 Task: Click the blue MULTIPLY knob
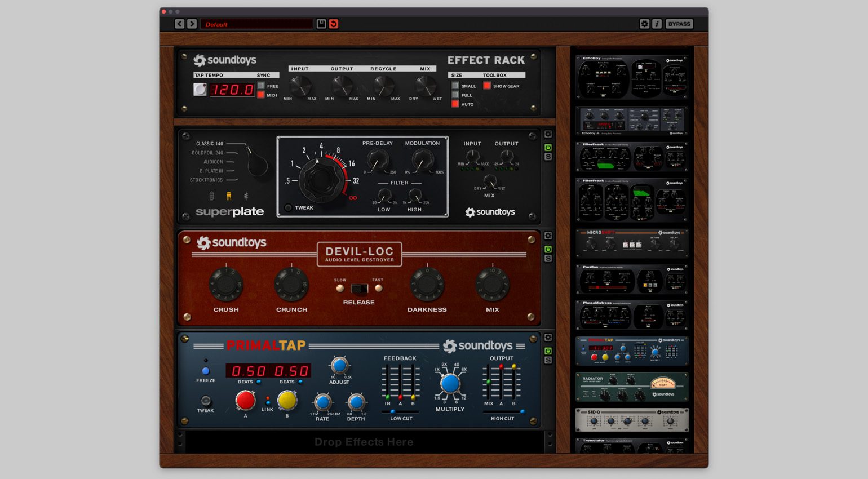(x=450, y=384)
